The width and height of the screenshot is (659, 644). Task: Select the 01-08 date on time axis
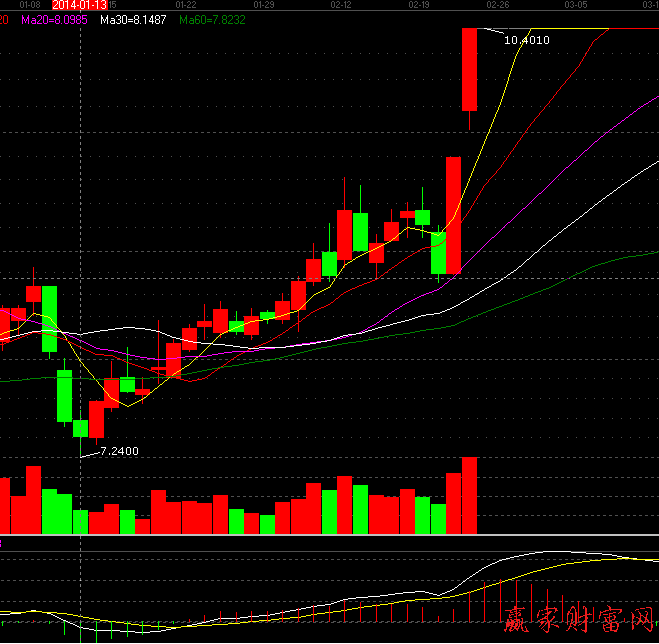click(28, 5)
